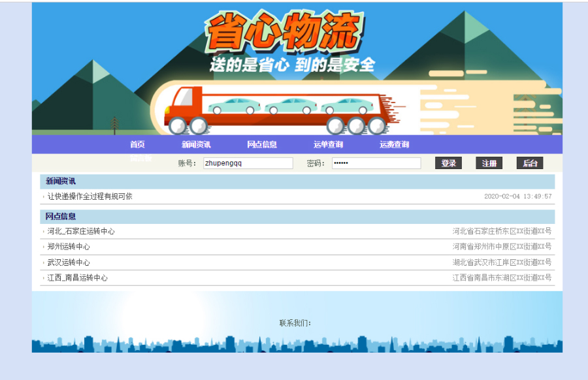Open 河北_石家庄运转中心 network entry
588x380 pixels.
81,231
